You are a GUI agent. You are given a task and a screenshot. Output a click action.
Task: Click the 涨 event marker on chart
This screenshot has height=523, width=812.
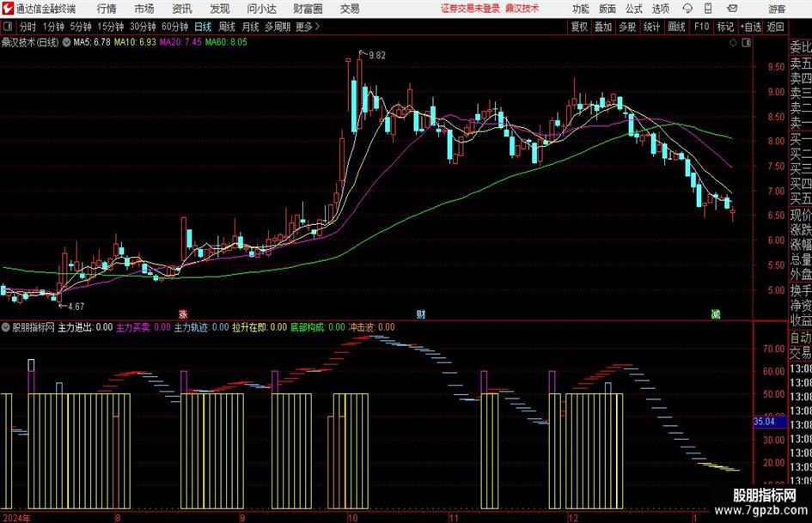point(183,313)
